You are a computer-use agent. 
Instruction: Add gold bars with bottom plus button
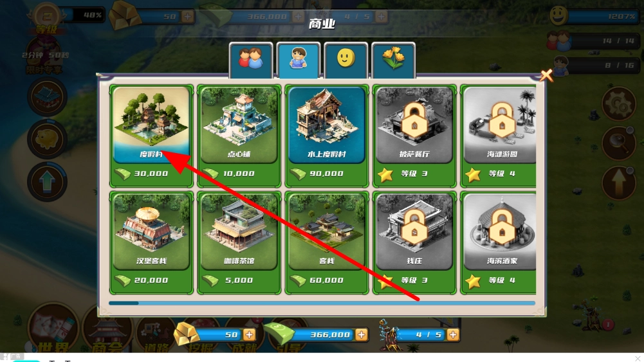[x=250, y=334]
